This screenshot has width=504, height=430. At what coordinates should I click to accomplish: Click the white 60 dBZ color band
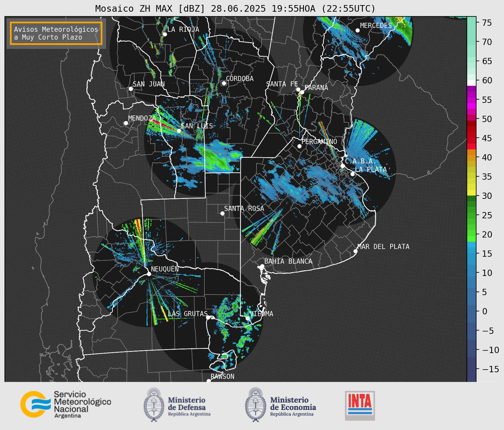[x=471, y=83]
